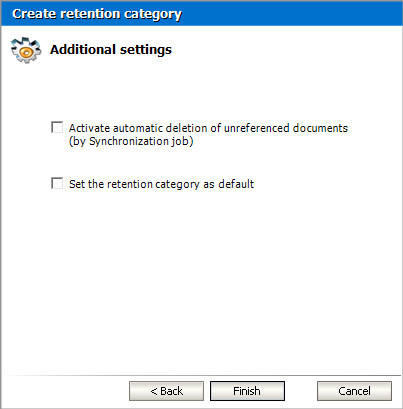
Task: Click the "Set the retention category as default" label
Action: (161, 184)
